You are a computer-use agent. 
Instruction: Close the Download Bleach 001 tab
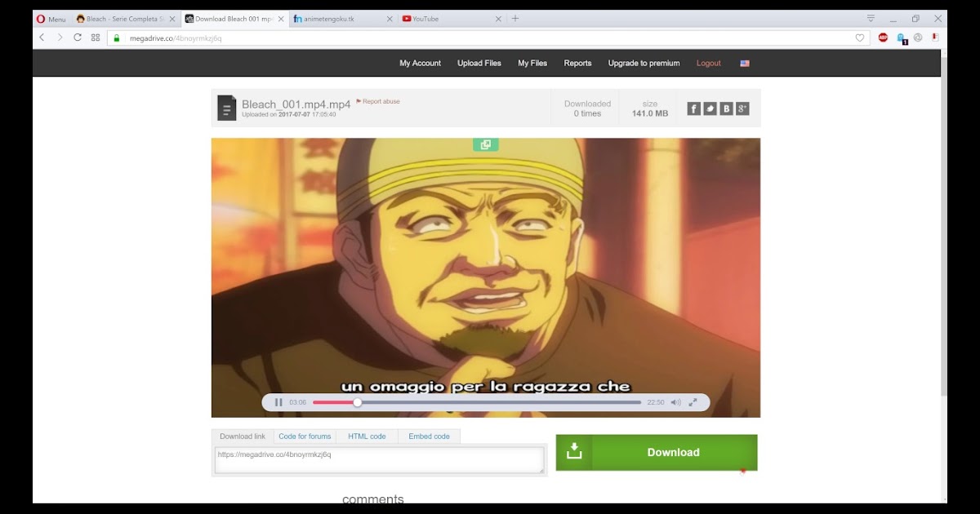click(x=281, y=19)
